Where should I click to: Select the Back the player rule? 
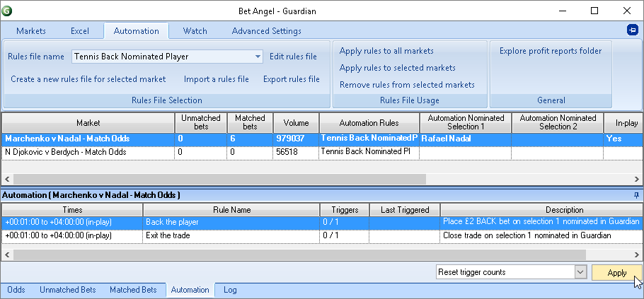pyautogui.click(x=322, y=222)
